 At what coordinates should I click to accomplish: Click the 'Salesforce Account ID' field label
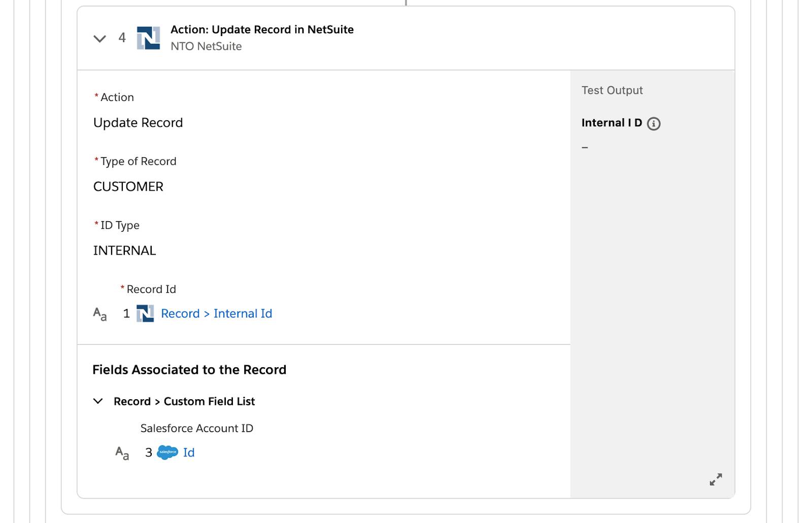(197, 428)
